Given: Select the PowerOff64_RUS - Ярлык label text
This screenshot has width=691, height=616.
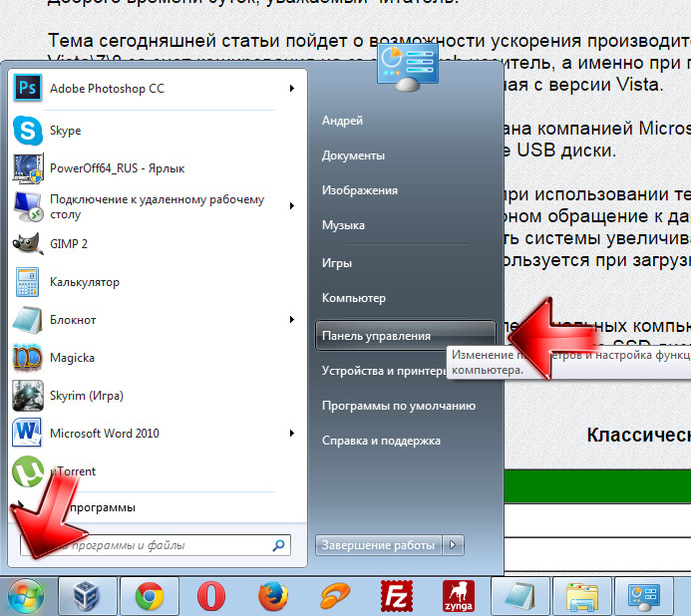Looking at the screenshot, I should 118,168.
